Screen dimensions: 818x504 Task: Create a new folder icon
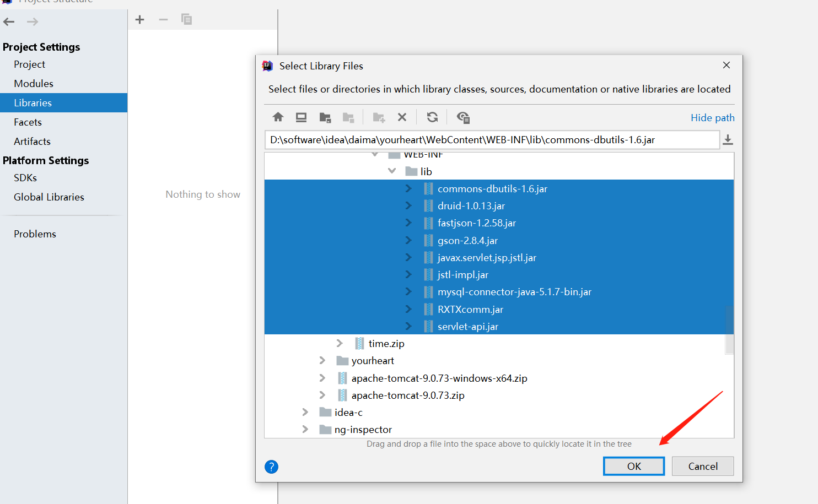click(x=379, y=117)
